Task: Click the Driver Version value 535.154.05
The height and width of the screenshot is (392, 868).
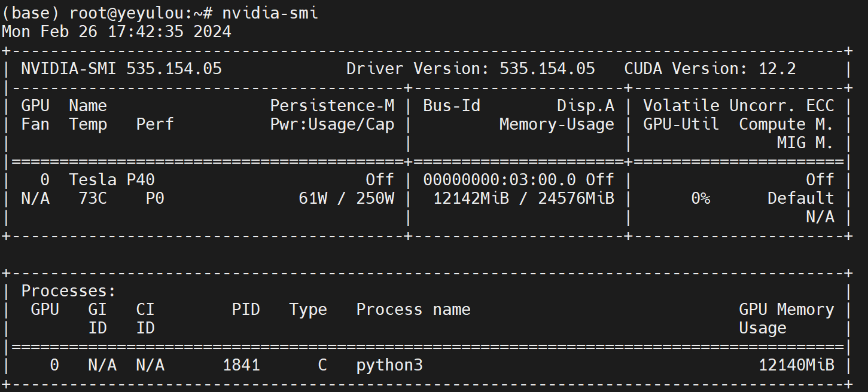Action: [x=547, y=69]
